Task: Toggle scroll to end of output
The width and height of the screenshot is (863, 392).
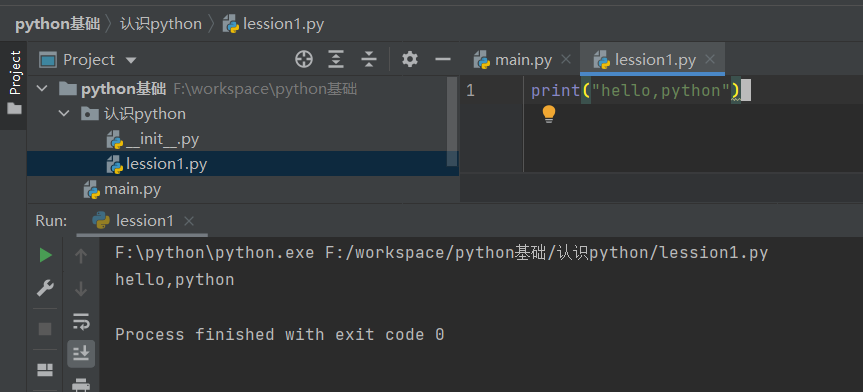Action: pos(81,353)
